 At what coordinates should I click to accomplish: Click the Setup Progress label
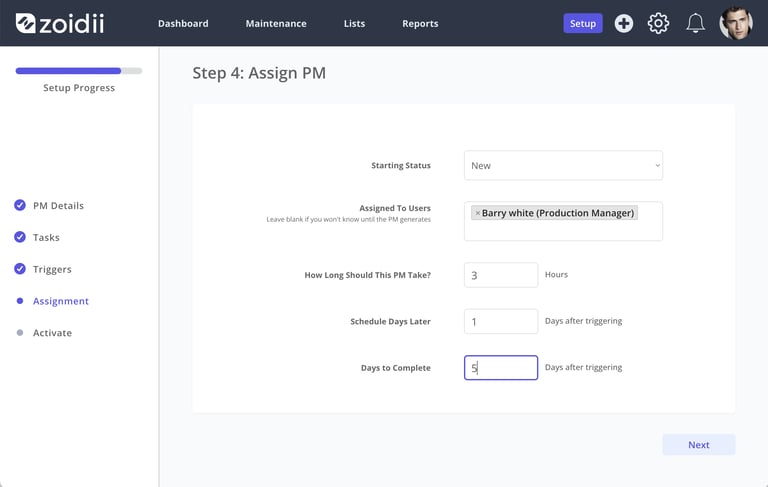pyautogui.click(x=79, y=88)
